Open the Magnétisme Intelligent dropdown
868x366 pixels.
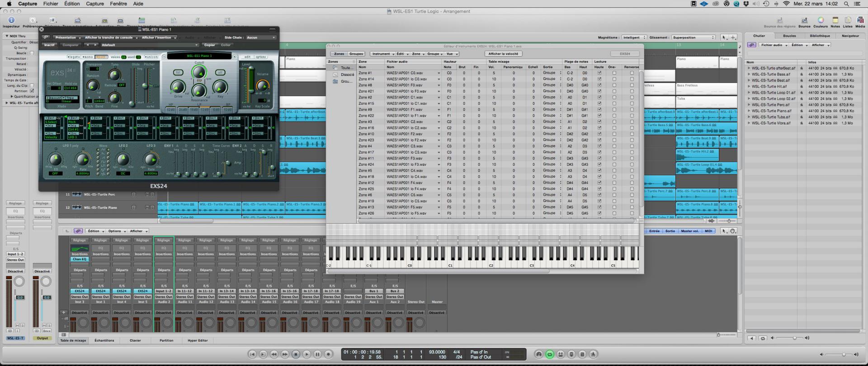point(634,38)
